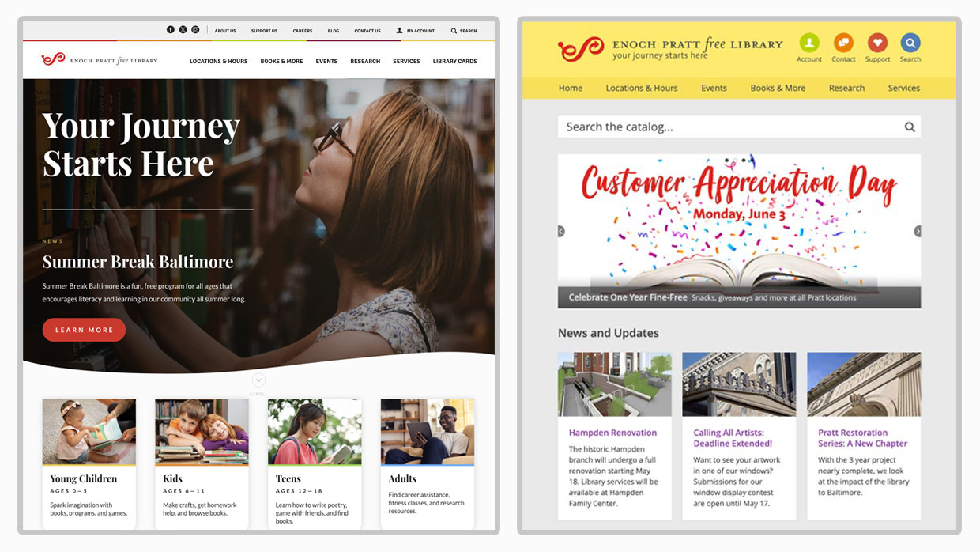Image resolution: width=980 pixels, height=552 pixels.
Task: Select the Teens card thumbnail
Action: [x=315, y=432]
